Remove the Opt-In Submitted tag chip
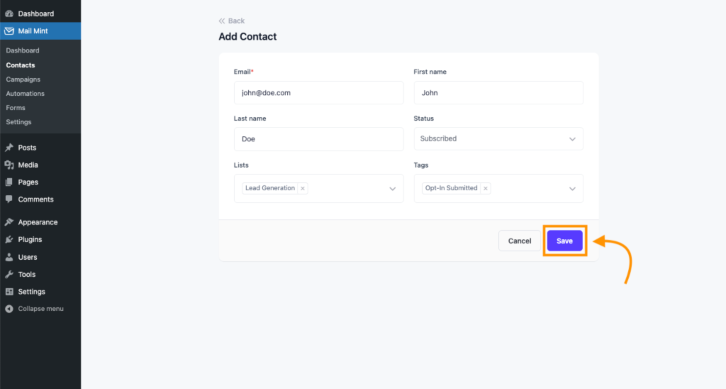 (485, 188)
